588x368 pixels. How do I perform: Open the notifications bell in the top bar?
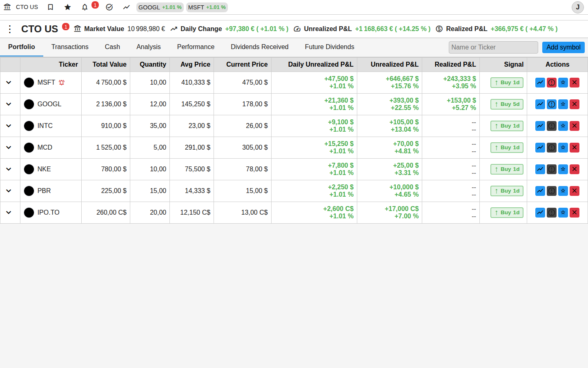click(x=85, y=7)
